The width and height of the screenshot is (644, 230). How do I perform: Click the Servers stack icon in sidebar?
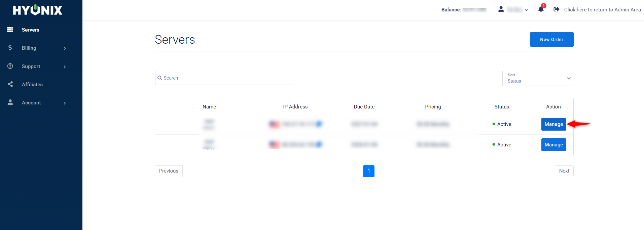pos(10,30)
